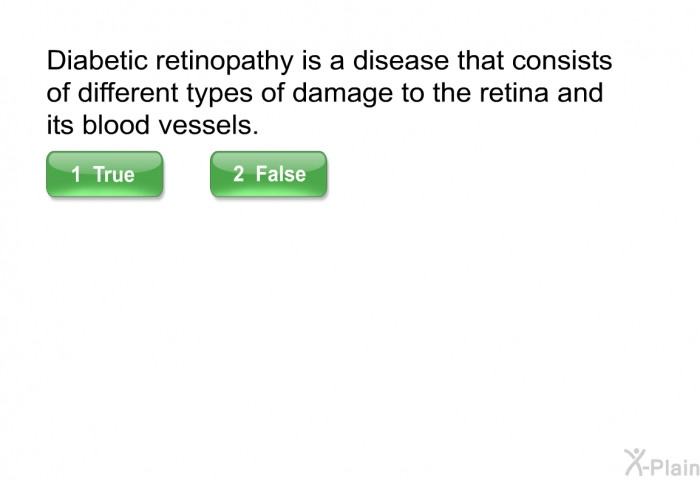Choose the green button labeled 2 False
The image size is (700, 480).
(268, 174)
